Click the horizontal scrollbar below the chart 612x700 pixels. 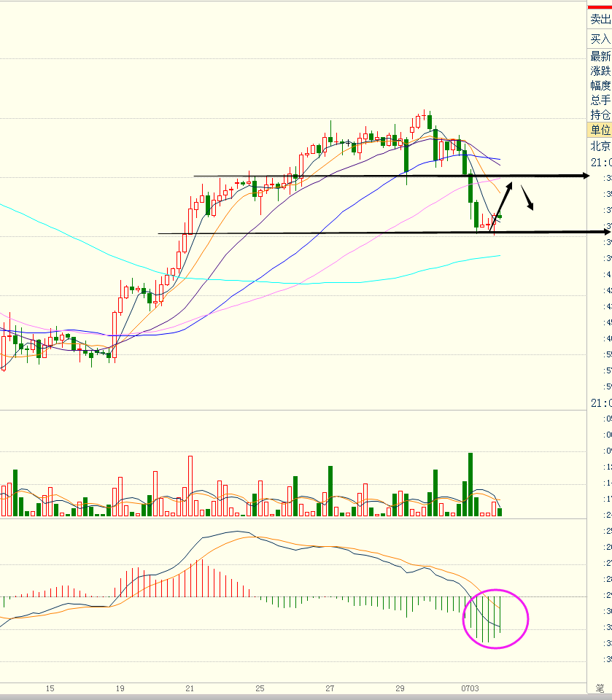(x=293, y=697)
